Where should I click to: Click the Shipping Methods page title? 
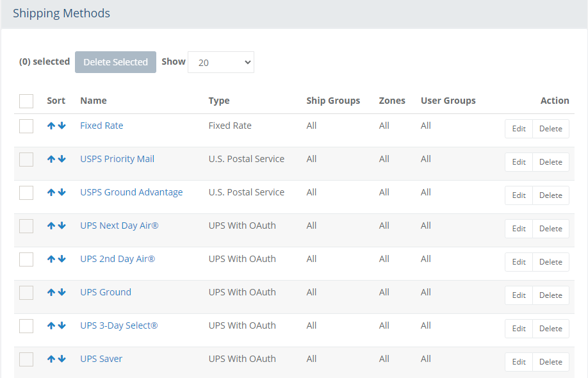point(61,13)
